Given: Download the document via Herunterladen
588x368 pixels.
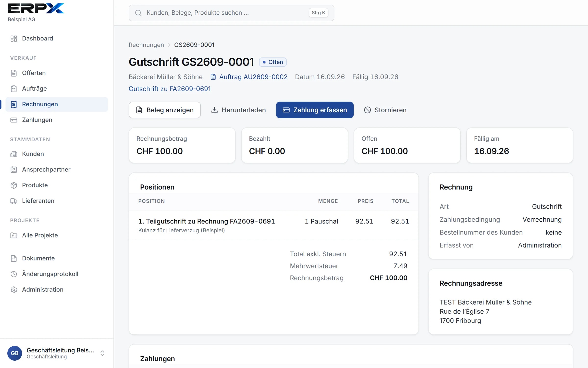Looking at the screenshot, I should pyautogui.click(x=238, y=110).
